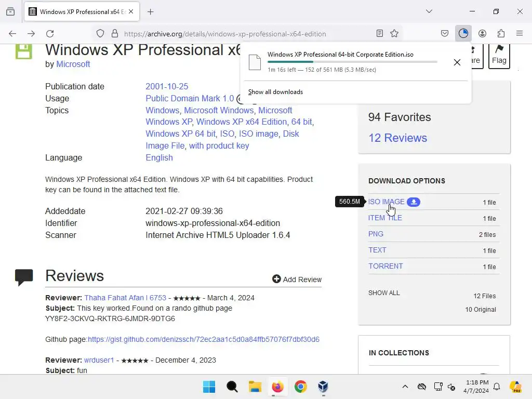Click the 2 files count for PNG

[487, 234]
